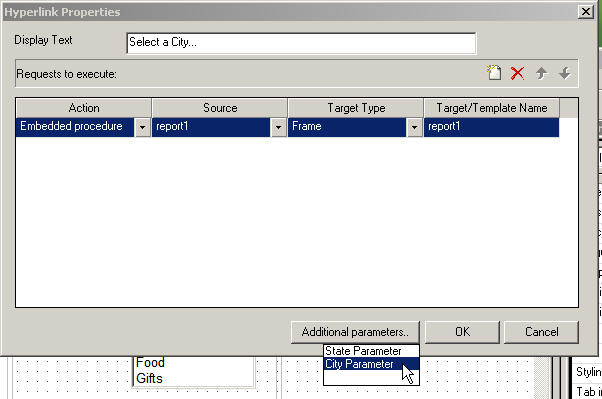The width and height of the screenshot is (602, 399).
Task: Choose State Parameter from the popup menu
Action: 371,351
